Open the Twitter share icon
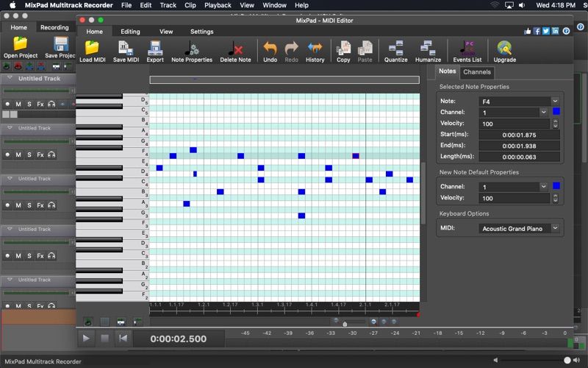 [546, 31]
